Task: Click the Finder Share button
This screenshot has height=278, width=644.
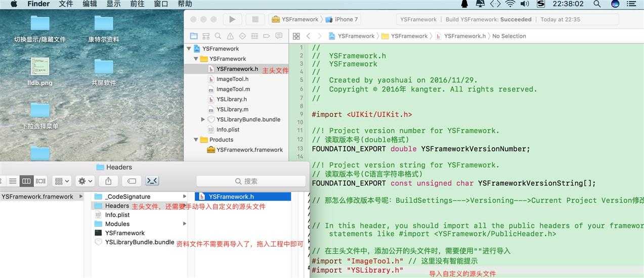Action: coord(108,181)
